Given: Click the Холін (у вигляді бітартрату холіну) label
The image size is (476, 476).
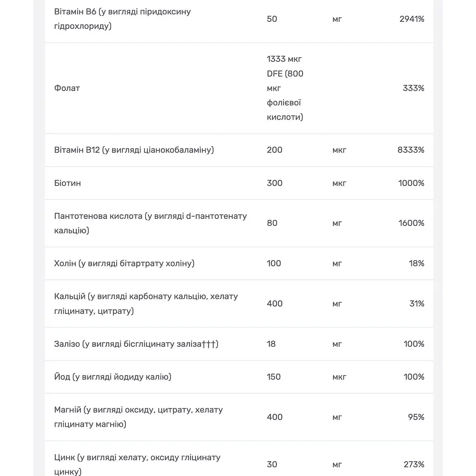Looking at the screenshot, I should (x=124, y=264).
